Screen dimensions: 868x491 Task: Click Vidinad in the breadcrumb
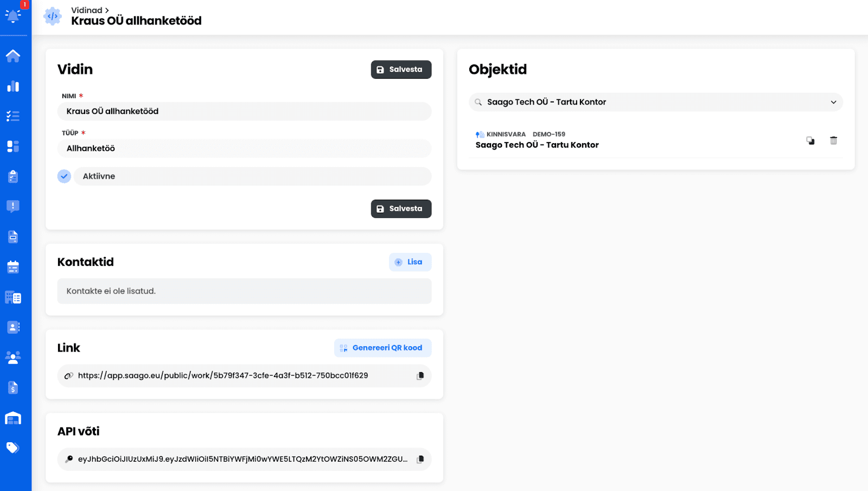point(87,10)
